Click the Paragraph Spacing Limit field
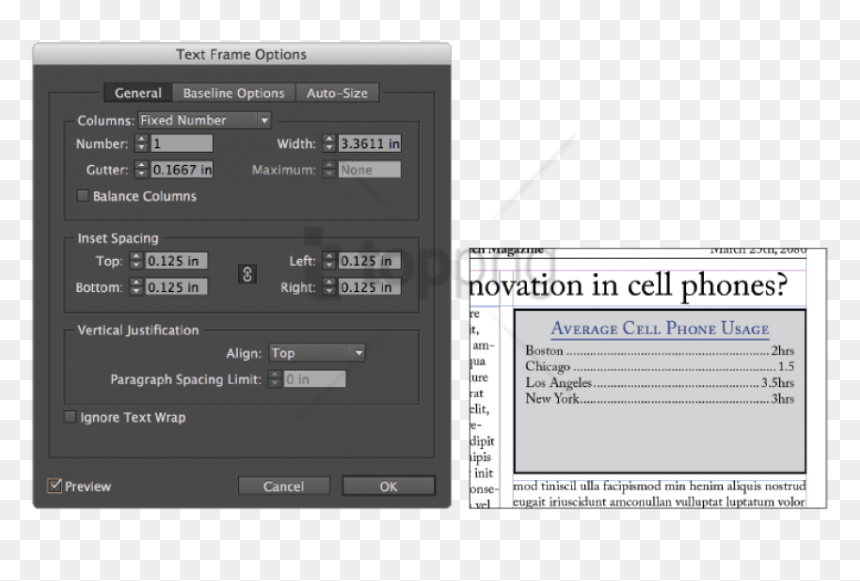 (314, 379)
